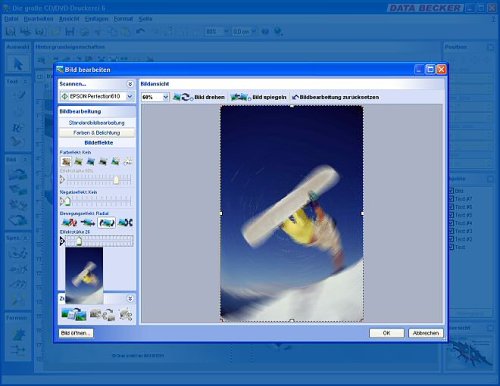Select the third Farbeffekt icon
The image size is (500, 386).
tap(91, 162)
